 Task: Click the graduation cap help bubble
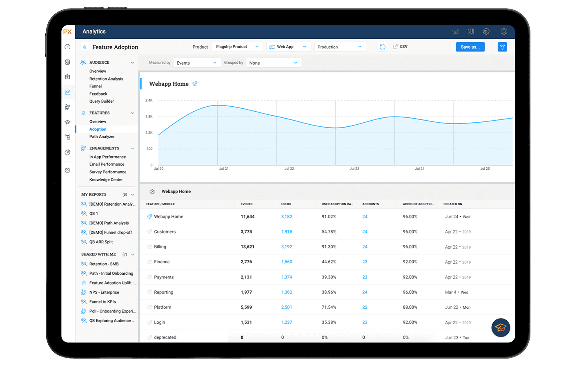(x=501, y=328)
